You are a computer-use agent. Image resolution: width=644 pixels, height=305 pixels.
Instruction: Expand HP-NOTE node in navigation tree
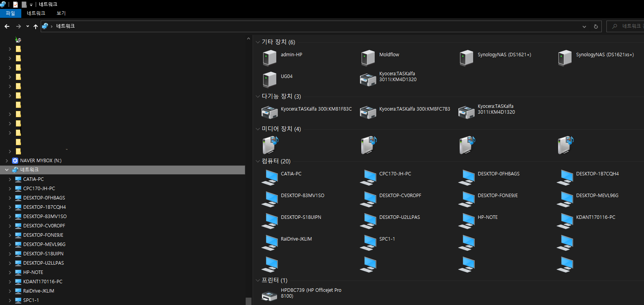pos(10,272)
